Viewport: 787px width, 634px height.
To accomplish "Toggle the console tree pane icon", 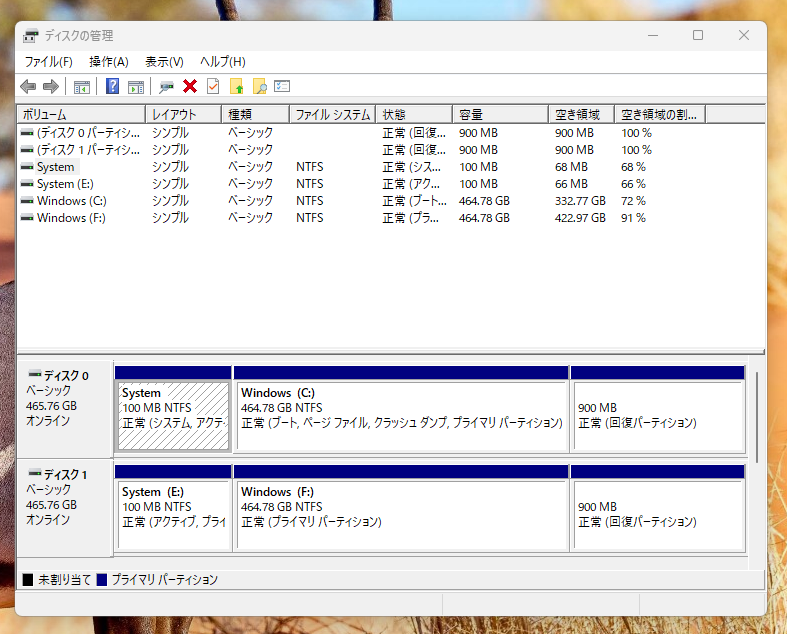I will (x=82, y=87).
